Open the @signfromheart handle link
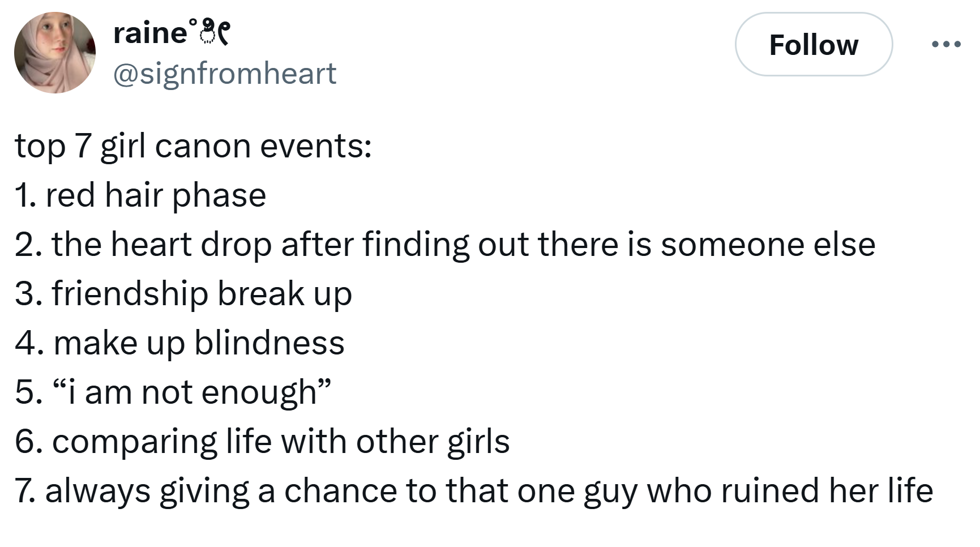This screenshot has width=980, height=547. click(x=225, y=74)
